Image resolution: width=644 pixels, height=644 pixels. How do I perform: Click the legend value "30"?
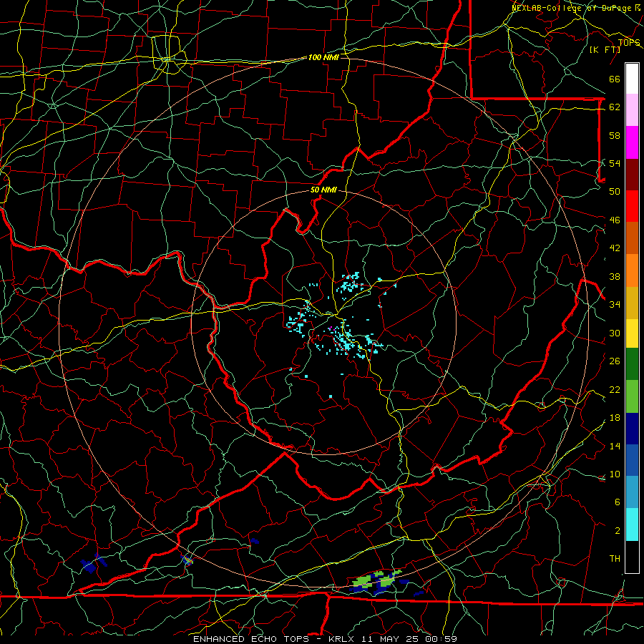[x=615, y=333]
